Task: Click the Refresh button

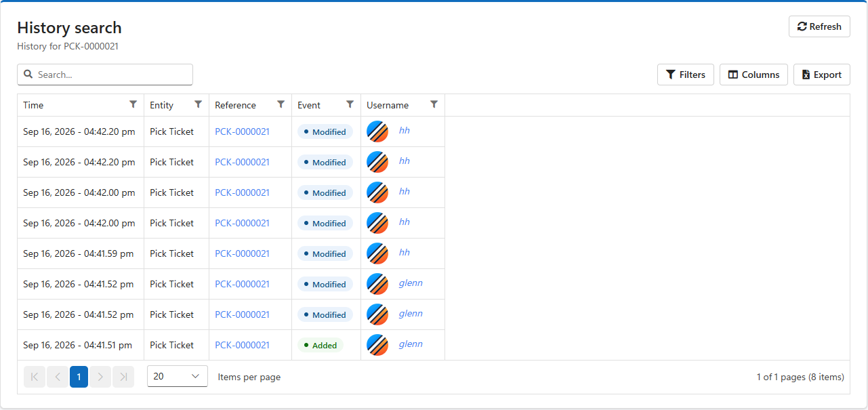Action: (819, 26)
